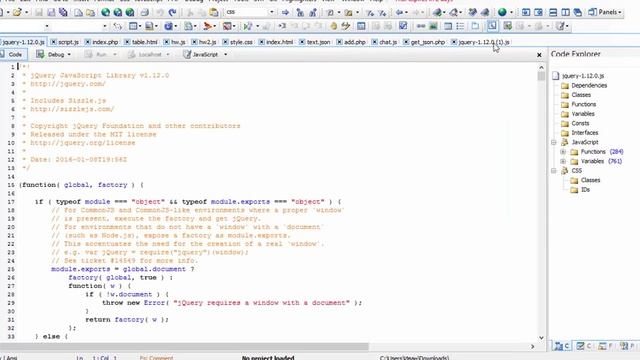640x360 pixels.
Task: Click the first green globe preview icon
Action: click(x=105, y=12)
